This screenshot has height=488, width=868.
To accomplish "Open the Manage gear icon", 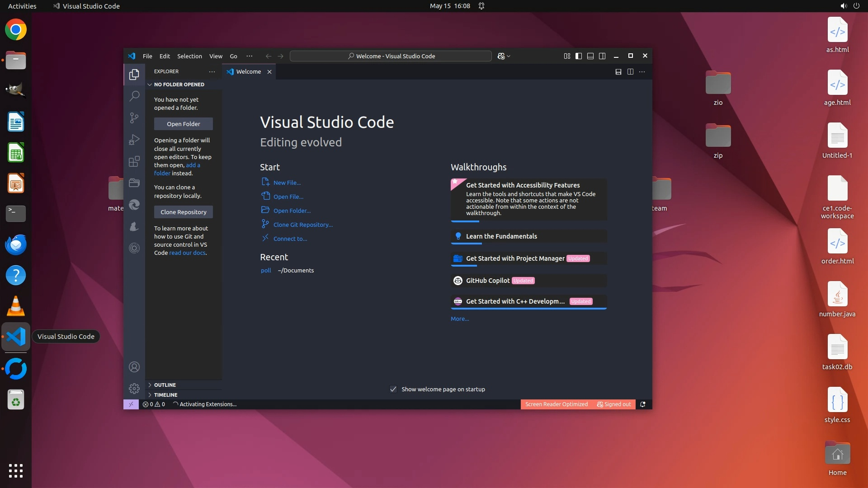I will (x=134, y=389).
